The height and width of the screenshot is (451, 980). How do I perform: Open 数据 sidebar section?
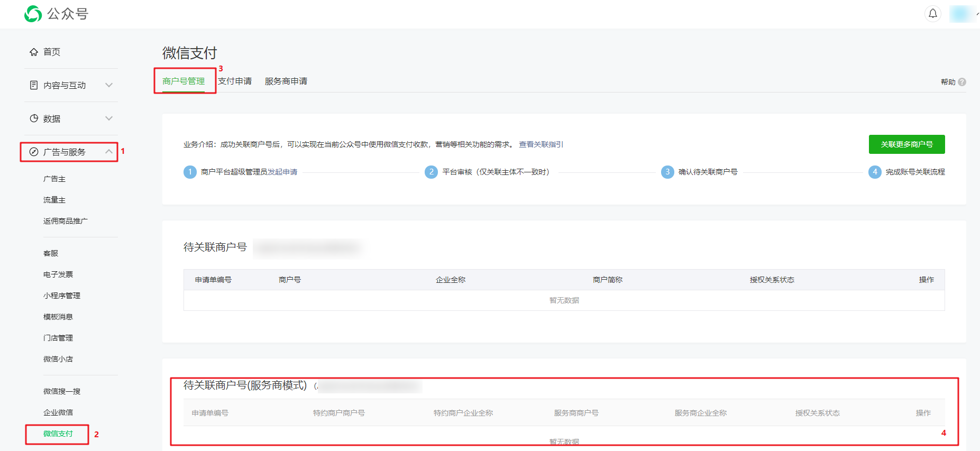point(52,118)
